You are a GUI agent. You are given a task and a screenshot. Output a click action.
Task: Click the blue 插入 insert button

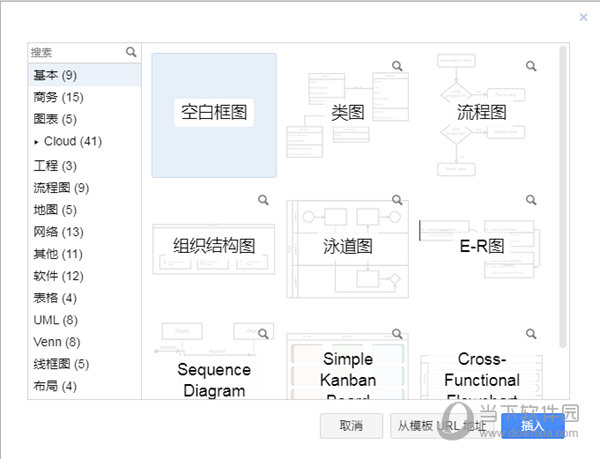coord(532,425)
